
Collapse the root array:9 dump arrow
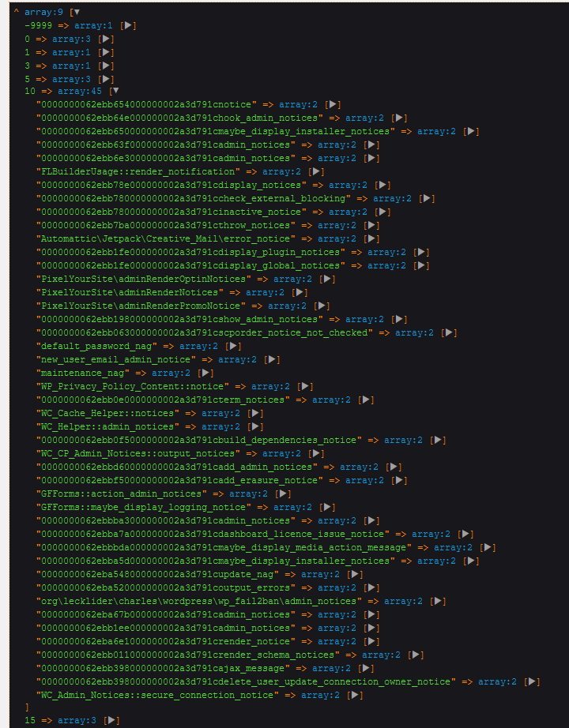coord(77,13)
